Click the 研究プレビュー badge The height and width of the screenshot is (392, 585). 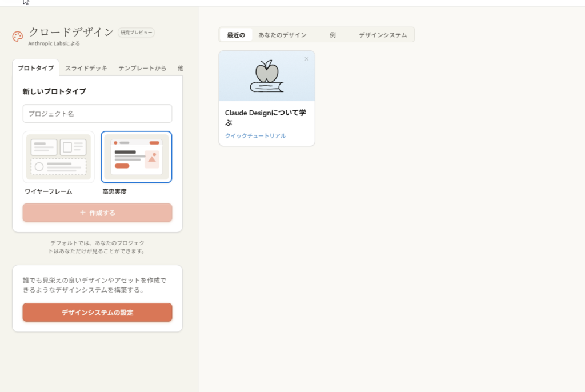coord(136,33)
